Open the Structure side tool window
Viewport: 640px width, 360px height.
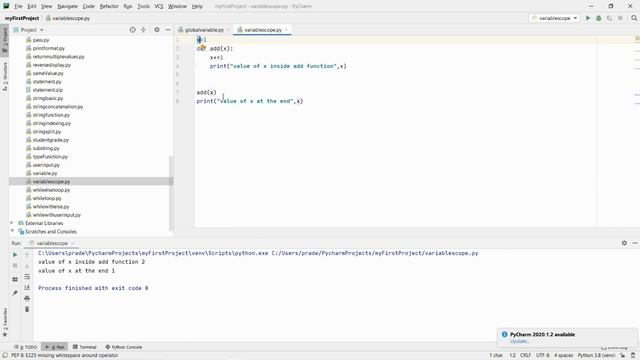click(x=5, y=77)
